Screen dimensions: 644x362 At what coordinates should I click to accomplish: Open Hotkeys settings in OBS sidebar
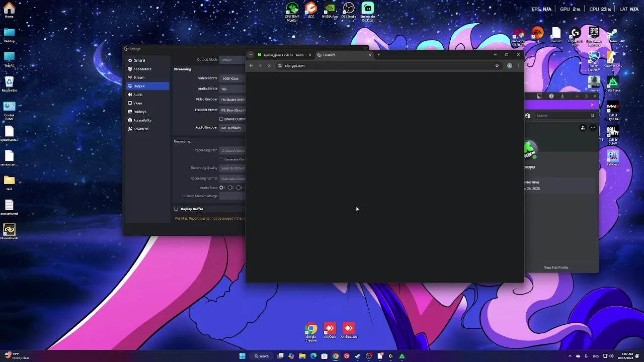147,112
